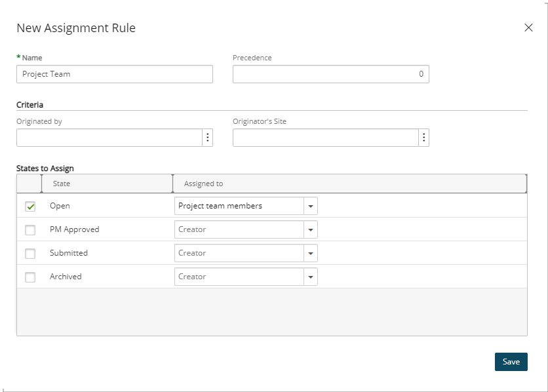Open the Originator's Site options menu
The height and width of the screenshot is (392, 548).
point(423,138)
